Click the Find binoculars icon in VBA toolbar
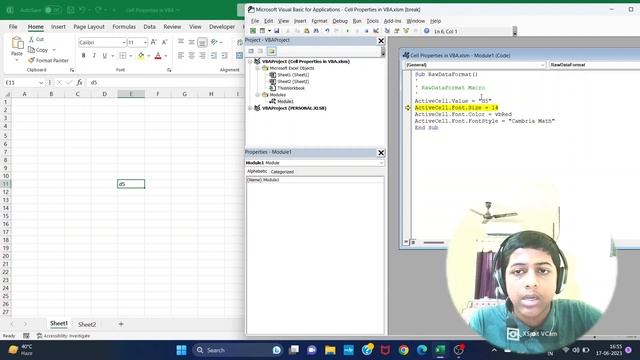Image resolution: width=640 pixels, height=360 pixels. (316, 31)
